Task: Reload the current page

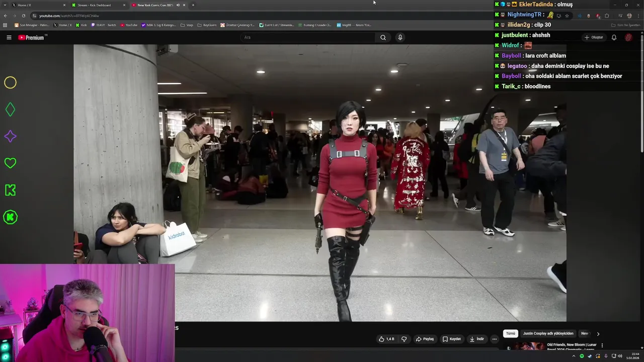Action: point(24,16)
